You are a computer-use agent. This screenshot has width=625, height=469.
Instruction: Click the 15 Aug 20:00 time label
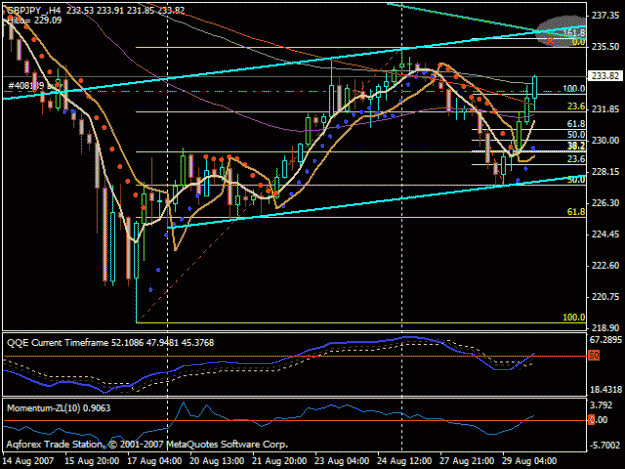click(91, 461)
